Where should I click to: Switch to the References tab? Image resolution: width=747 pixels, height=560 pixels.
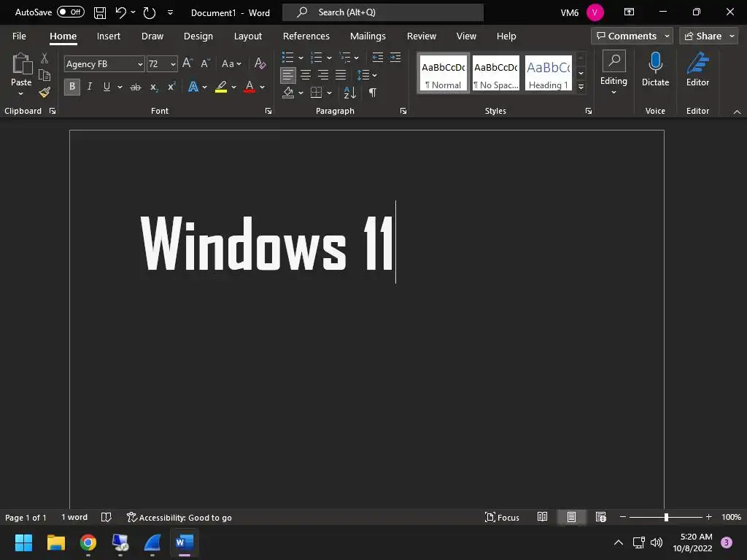(306, 36)
